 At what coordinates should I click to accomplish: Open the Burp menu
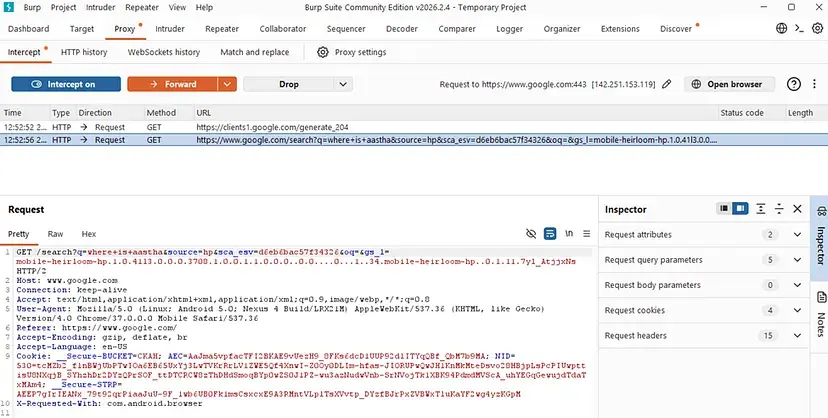pyautogui.click(x=32, y=7)
